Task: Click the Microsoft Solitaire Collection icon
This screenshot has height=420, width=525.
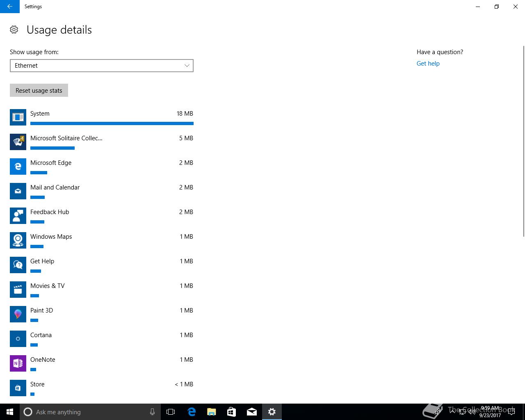Action: click(x=18, y=142)
